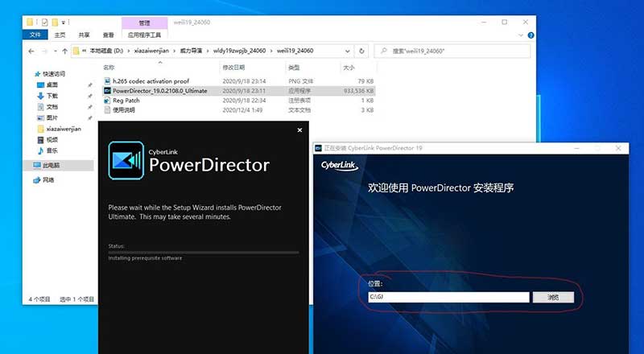
Task: Click the Explorer help question mark icon
Action: click(x=530, y=35)
